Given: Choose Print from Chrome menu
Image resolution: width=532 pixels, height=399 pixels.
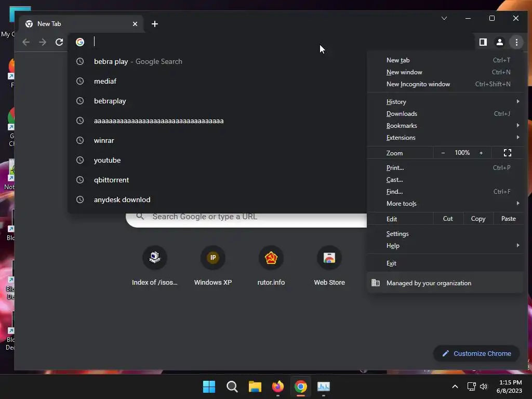Looking at the screenshot, I should tap(445, 168).
